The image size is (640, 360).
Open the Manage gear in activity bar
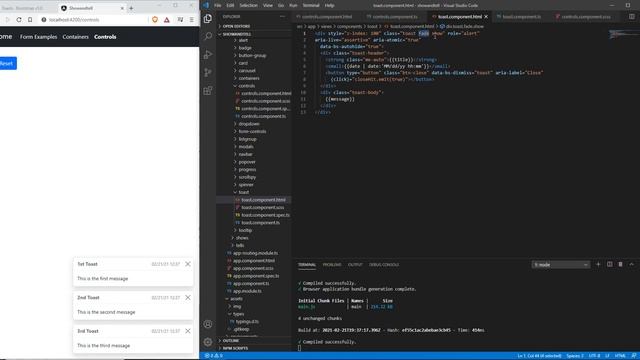coord(208,342)
